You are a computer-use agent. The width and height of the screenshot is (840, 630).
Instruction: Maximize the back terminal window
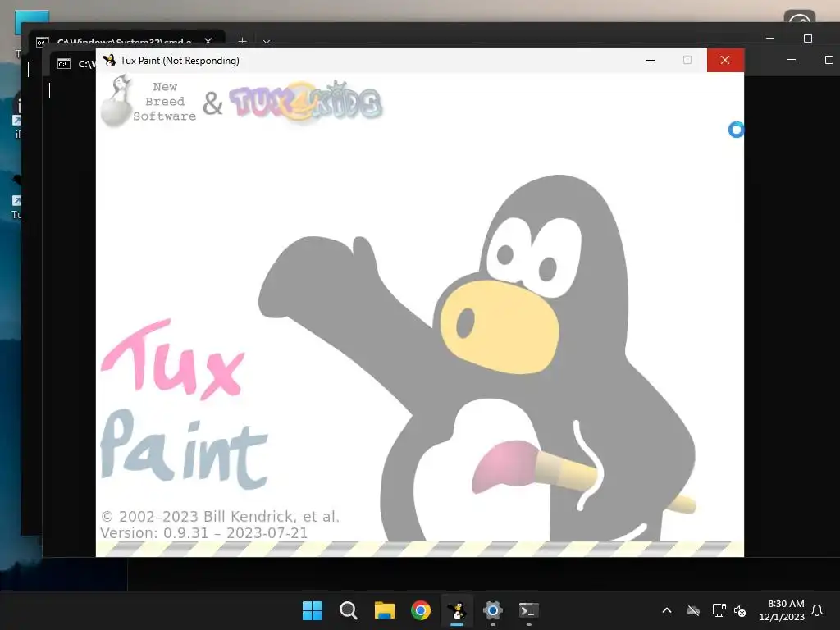[x=808, y=39]
